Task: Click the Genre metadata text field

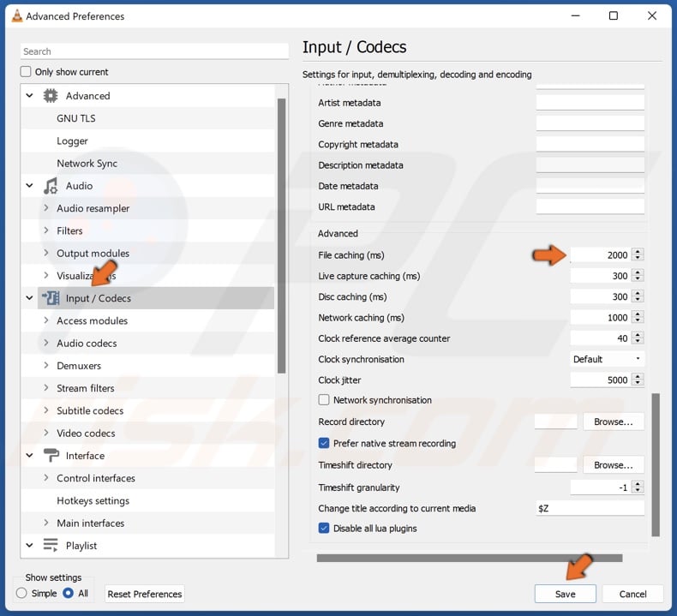Action: 590,123
